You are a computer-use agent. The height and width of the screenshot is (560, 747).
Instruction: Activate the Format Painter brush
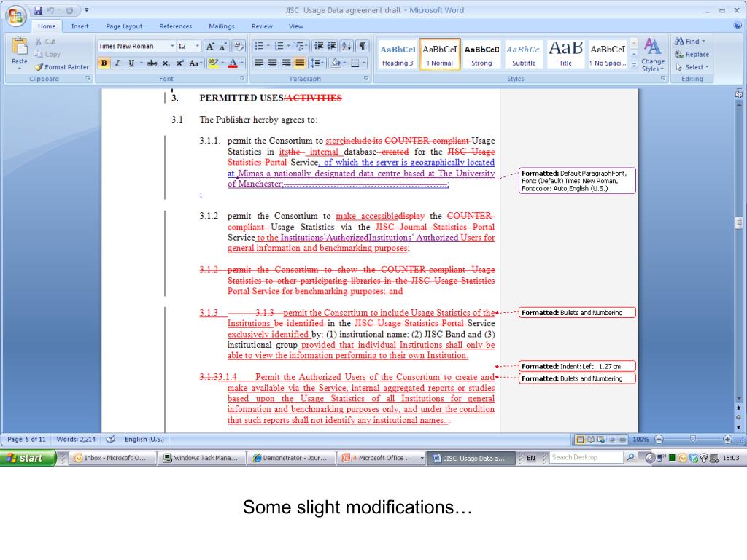61,67
